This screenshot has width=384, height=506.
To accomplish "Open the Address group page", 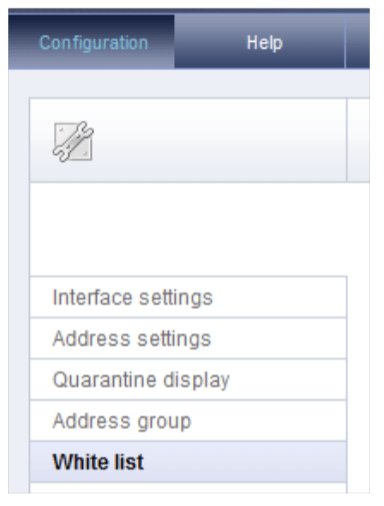I will pyautogui.click(x=188, y=421).
